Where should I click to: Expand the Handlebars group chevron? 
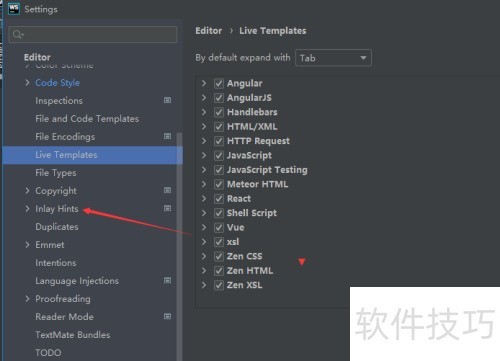point(204,112)
